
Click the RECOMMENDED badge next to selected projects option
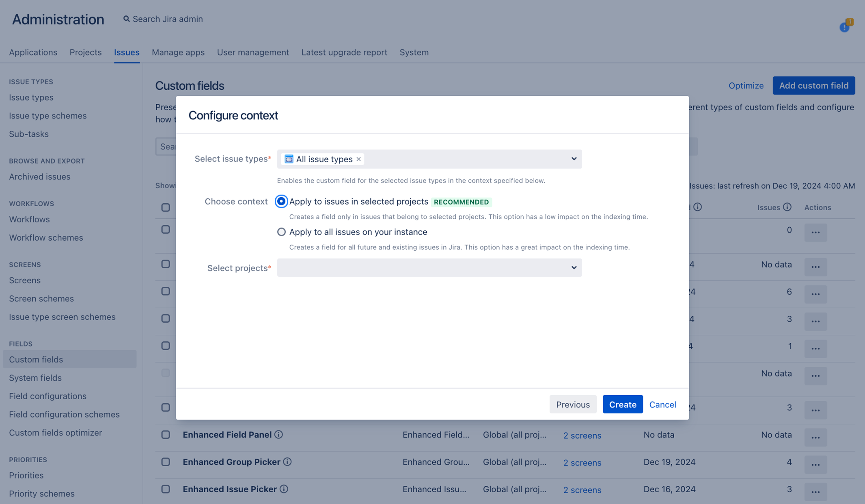tap(462, 202)
